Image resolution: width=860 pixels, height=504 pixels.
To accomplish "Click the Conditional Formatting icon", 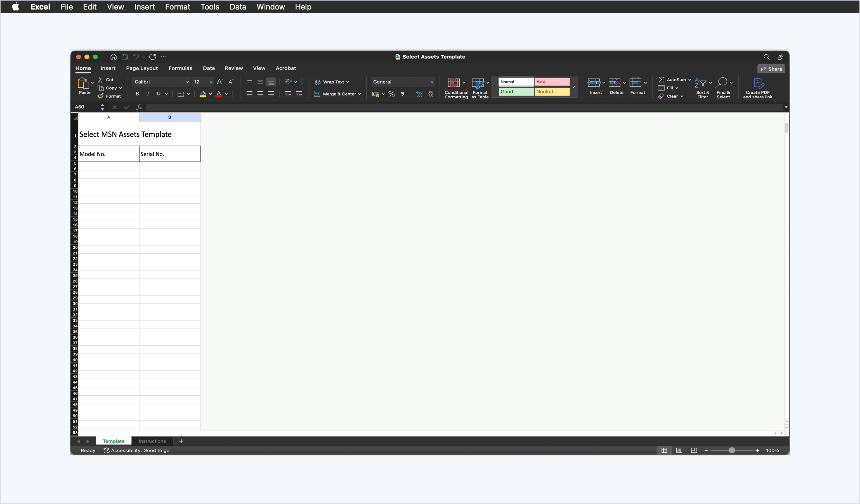I will pyautogui.click(x=453, y=83).
